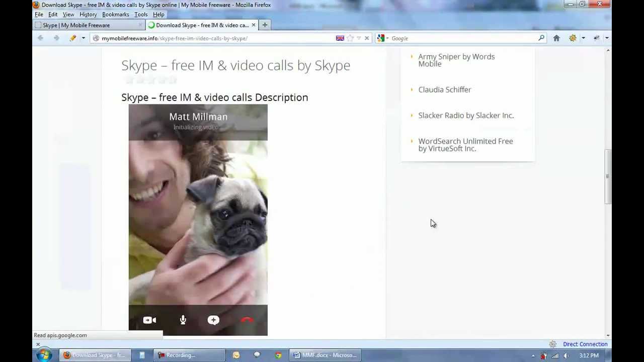644x362 pixels.
Task: Close the Skype | My Mobile Freeware tab
Action: click(140, 25)
